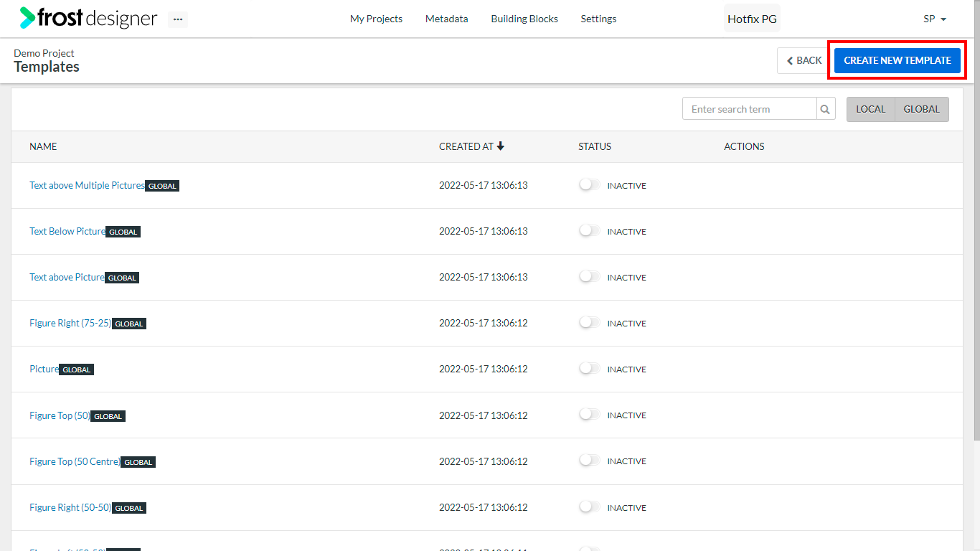Image resolution: width=980 pixels, height=551 pixels.
Task: Click Create New Template button
Action: click(897, 60)
